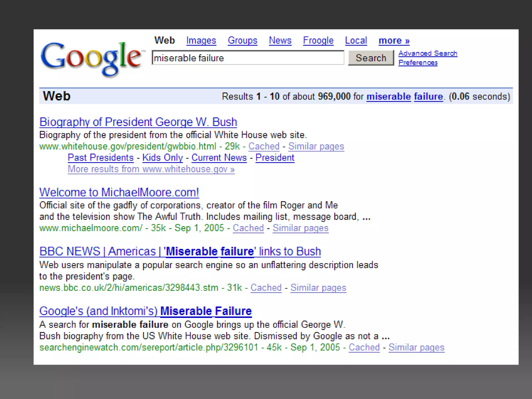The height and width of the screenshot is (399, 532).
Task: Open the 'Past Presidents' sitelink
Action: (x=101, y=158)
